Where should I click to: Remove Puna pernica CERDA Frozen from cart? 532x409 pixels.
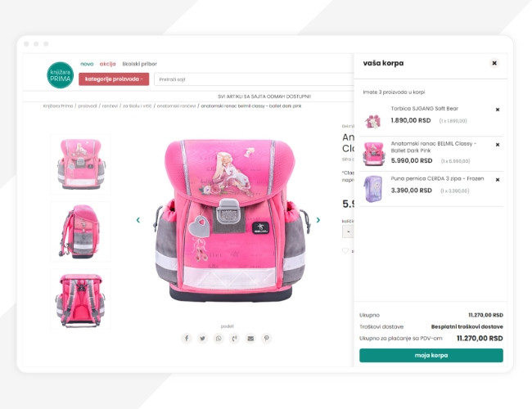(498, 180)
